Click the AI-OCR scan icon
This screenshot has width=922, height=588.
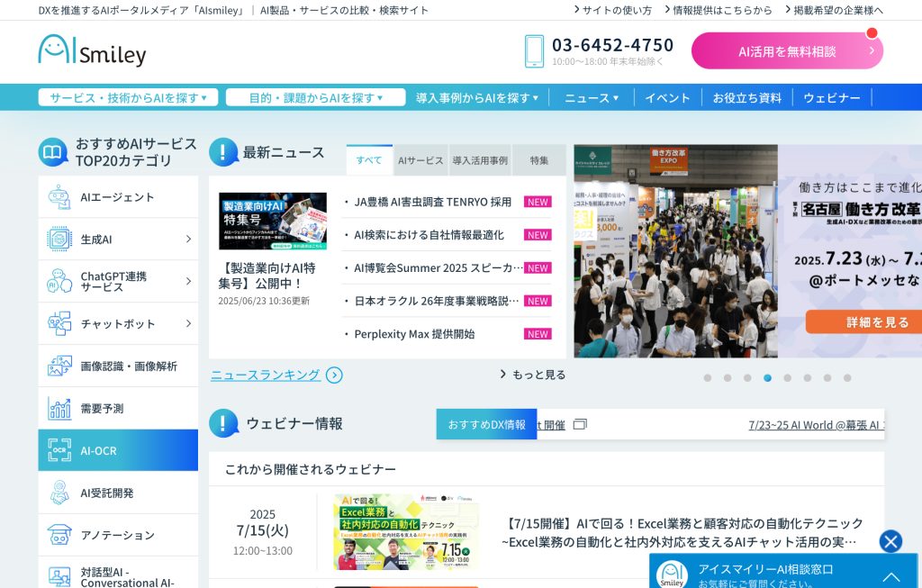click(59, 450)
